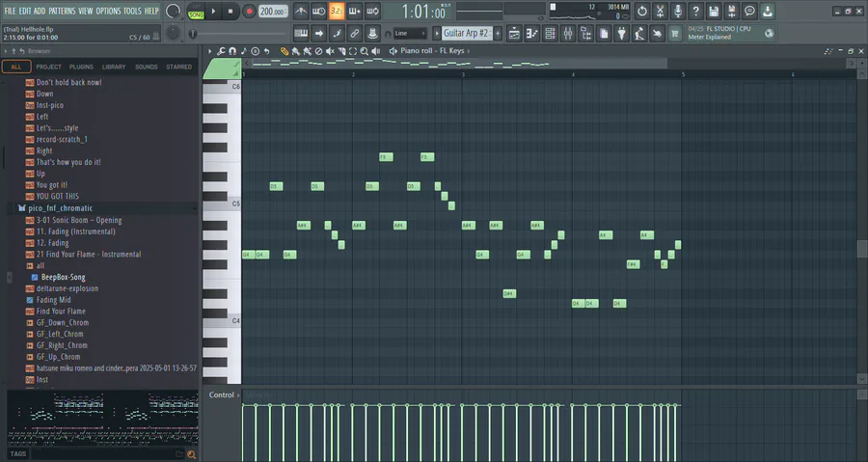Open the Mixer window icon
The width and height of the screenshot is (868, 462).
pyautogui.click(x=568, y=33)
